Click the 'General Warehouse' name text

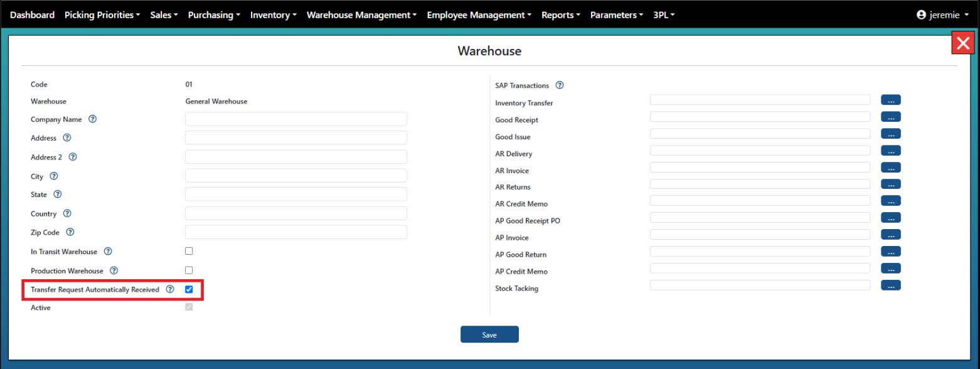(216, 101)
